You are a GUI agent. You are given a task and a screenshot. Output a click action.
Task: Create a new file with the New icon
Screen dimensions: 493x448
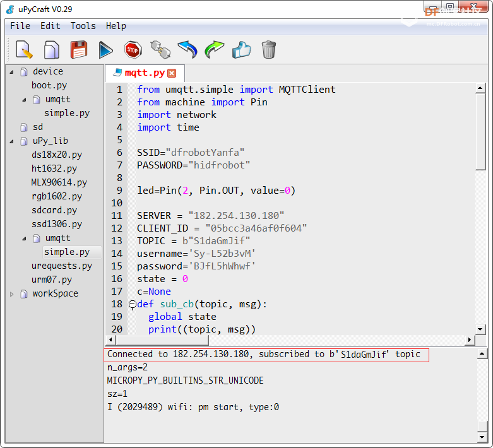pos(24,50)
